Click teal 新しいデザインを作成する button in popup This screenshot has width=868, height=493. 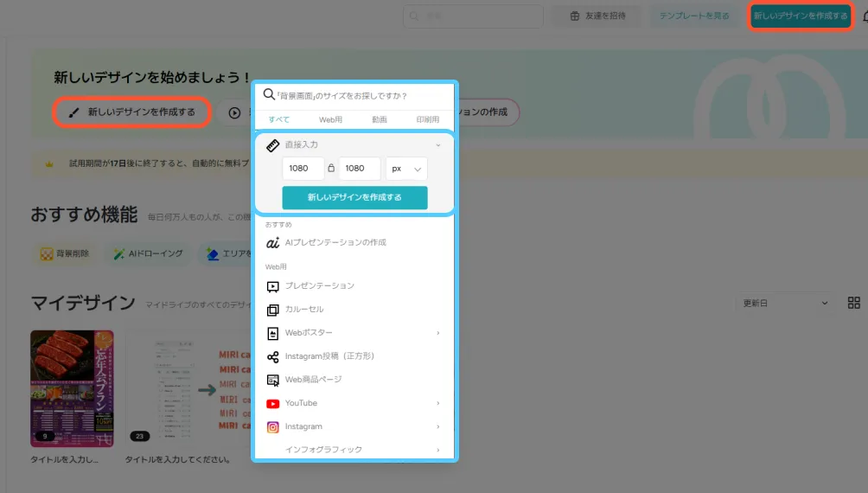(354, 197)
